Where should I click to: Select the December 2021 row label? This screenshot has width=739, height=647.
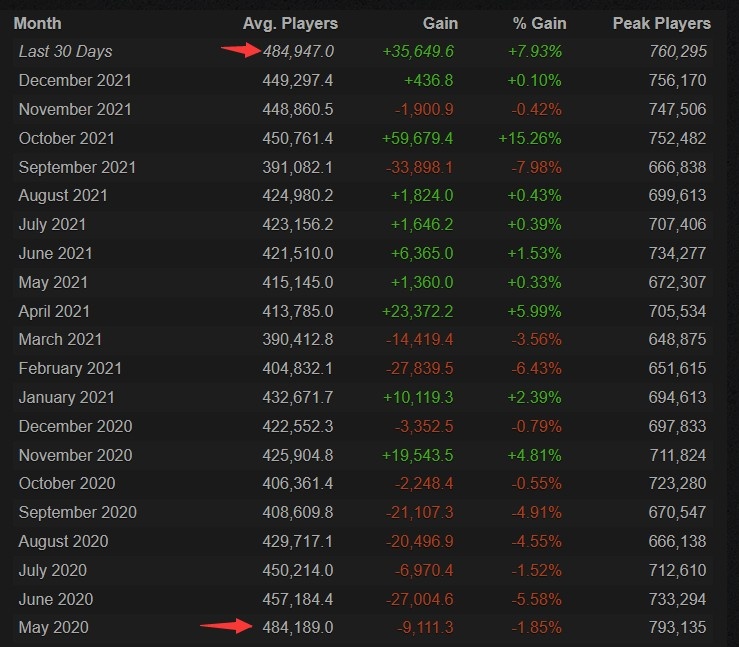click(75, 81)
